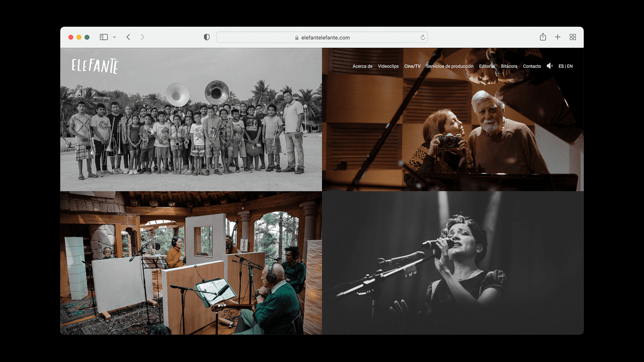
Task: Switch language to ES
Action: pos(561,66)
